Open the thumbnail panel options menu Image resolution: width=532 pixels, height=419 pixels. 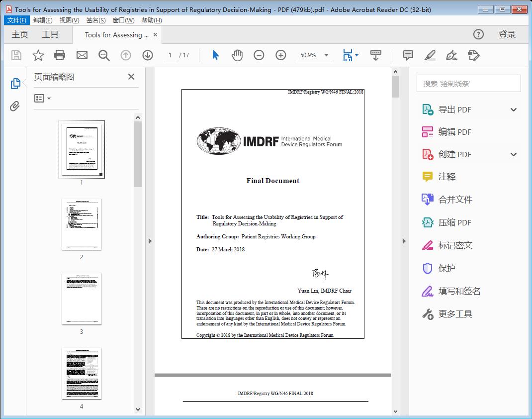(42, 98)
